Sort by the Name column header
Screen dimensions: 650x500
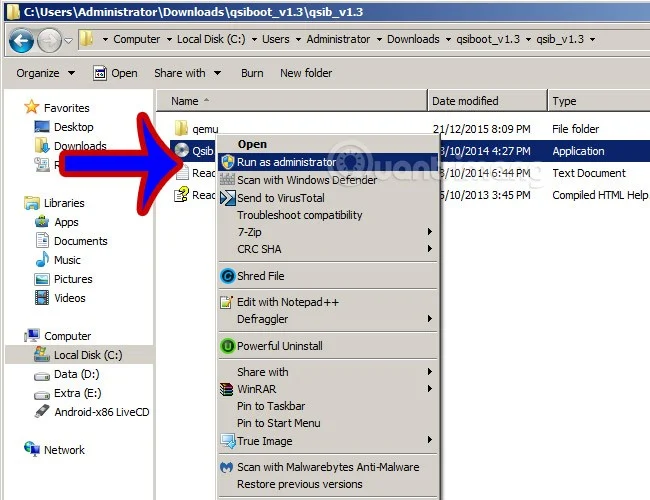click(x=292, y=101)
